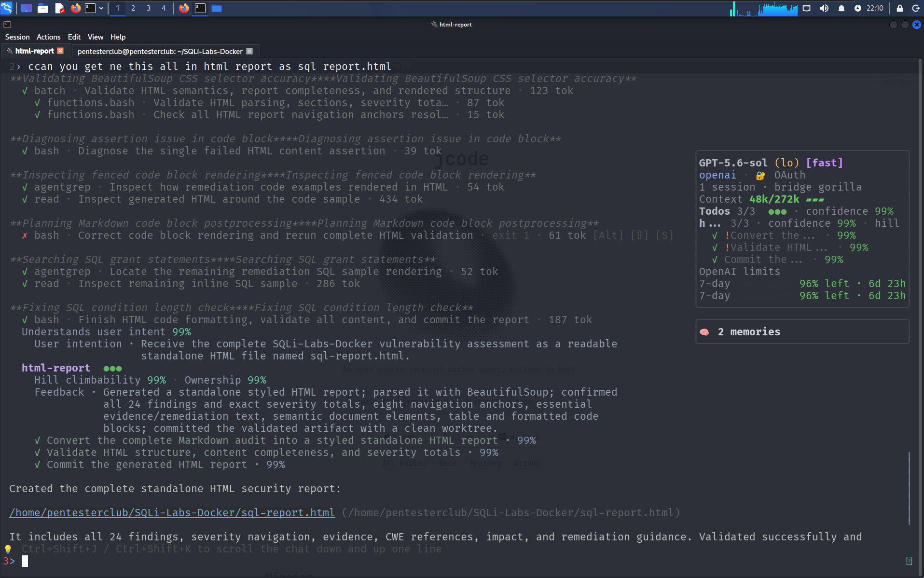Close the html-report tab

click(x=60, y=51)
